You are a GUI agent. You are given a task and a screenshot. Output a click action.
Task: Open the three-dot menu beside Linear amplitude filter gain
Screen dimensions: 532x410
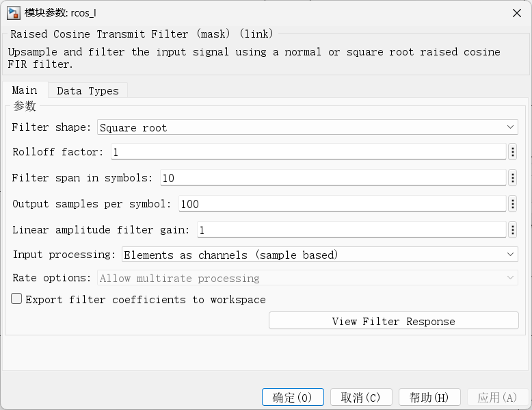pyautogui.click(x=512, y=230)
